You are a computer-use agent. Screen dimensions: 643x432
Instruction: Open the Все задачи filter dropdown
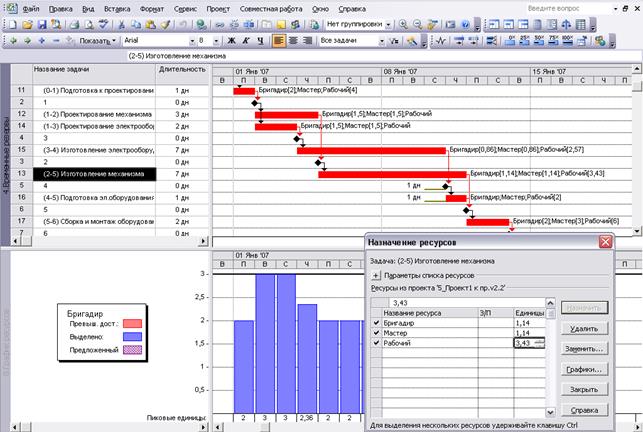(x=382, y=41)
